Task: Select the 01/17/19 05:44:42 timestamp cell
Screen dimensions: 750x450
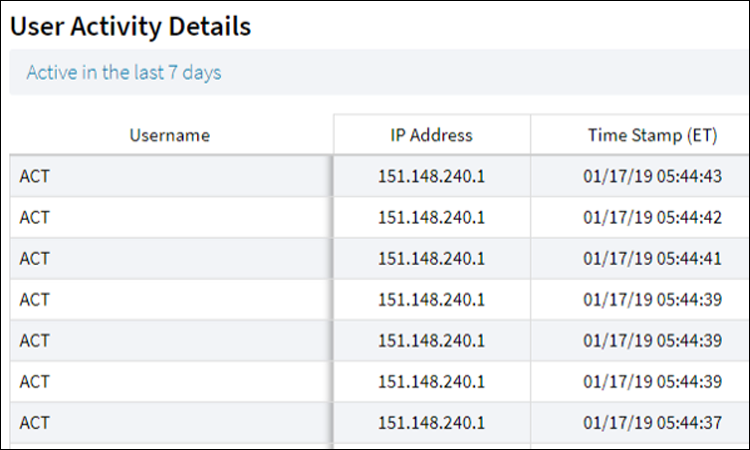Action: click(x=652, y=217)
